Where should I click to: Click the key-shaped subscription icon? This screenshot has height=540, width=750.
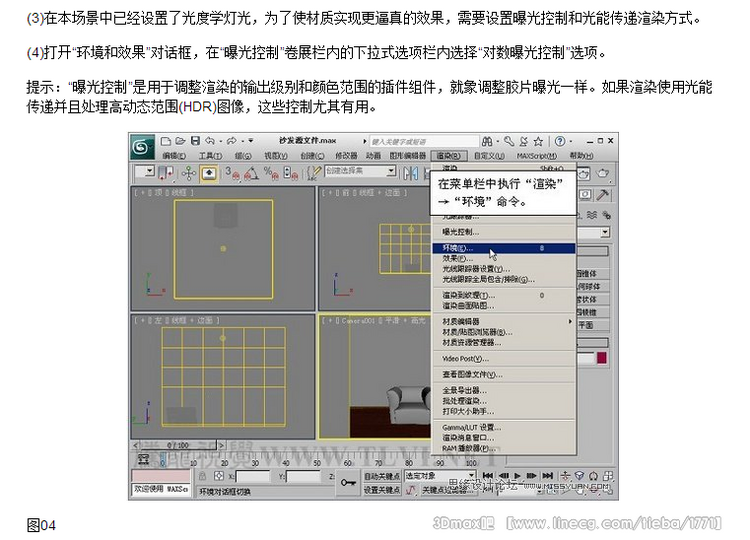(509, 141)
